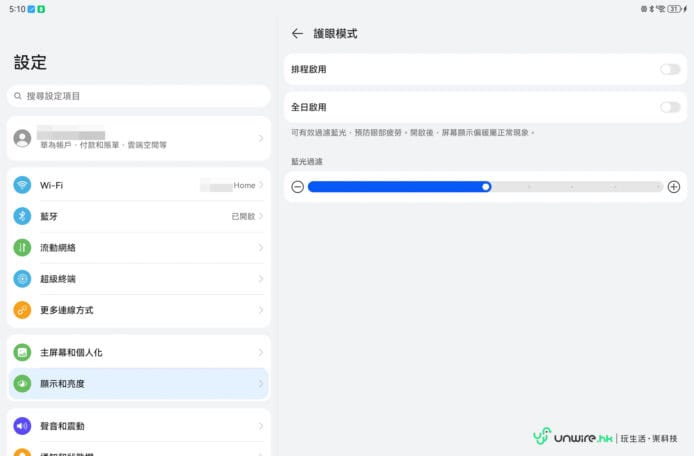Tap the home screen (主屏幕和個人化) icon
This screenshot has height=456, width=694.
click(22, 353)
